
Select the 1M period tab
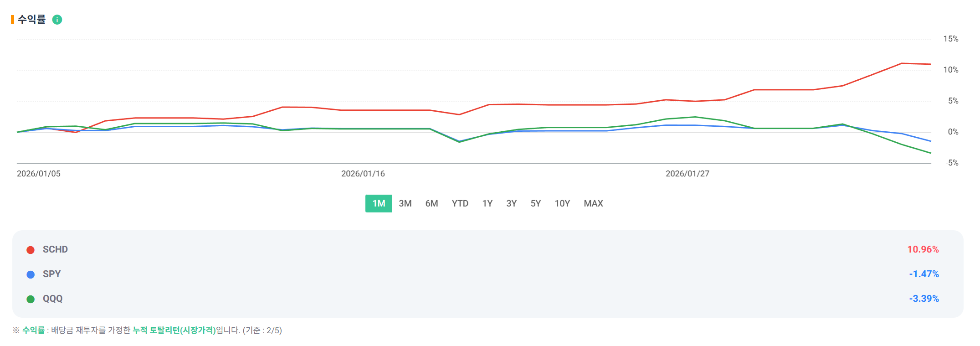click(378, 203)
